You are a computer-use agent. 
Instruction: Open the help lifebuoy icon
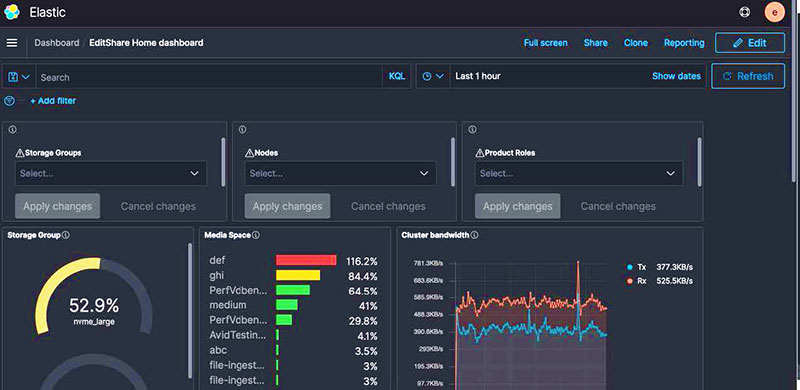744,12
